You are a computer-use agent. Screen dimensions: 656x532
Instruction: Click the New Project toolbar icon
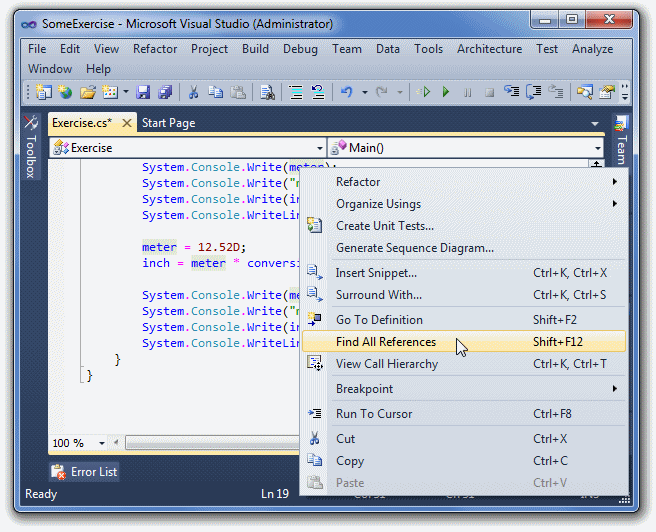tap(44, 92)
